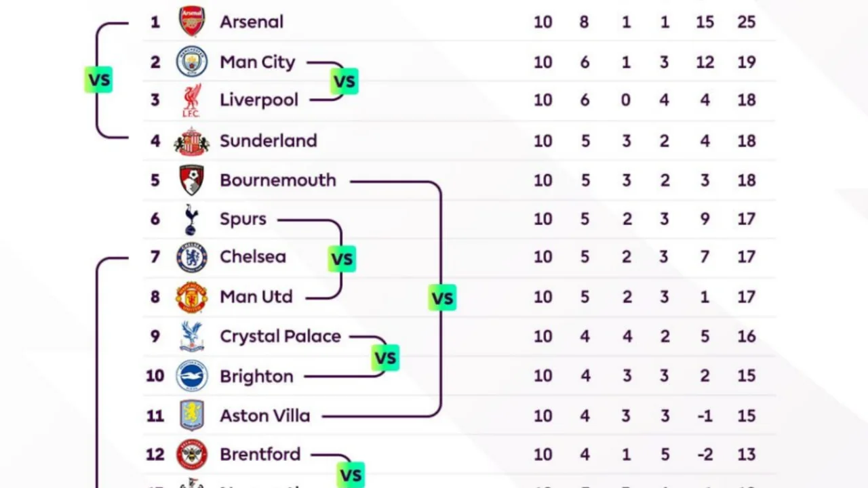Click the VS badge between Spurs and Man Utd
The width and height of the screenshot is (868, 488).
[342, 258]
